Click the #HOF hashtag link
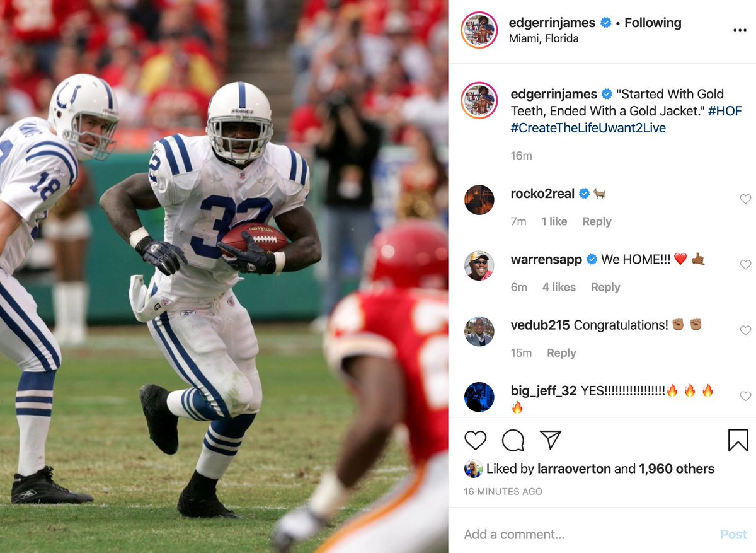 tap(724, 111)
